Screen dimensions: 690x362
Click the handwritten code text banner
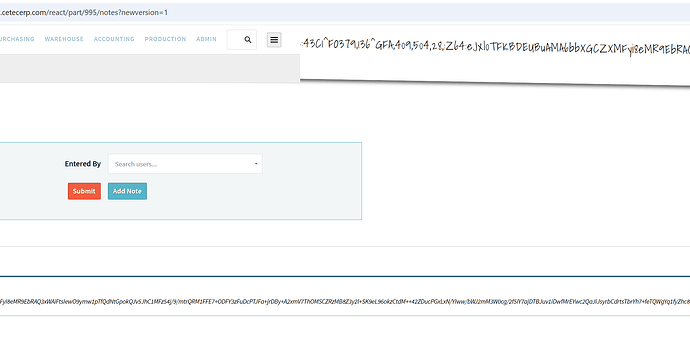click(495, 47)
